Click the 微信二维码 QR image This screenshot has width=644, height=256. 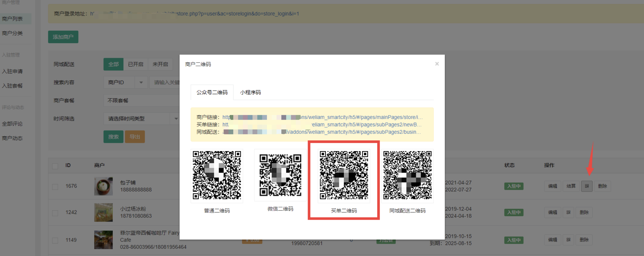click(280, 175)
